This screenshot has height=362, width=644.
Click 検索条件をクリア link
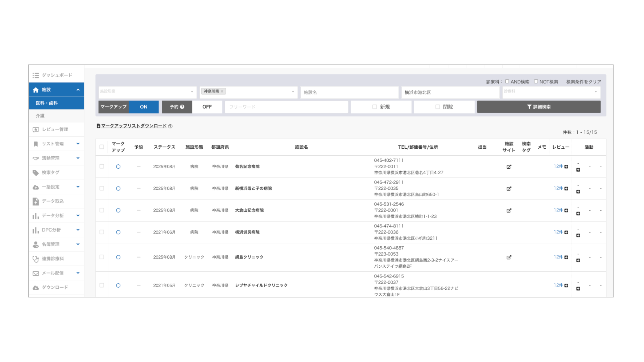point(584,82)
